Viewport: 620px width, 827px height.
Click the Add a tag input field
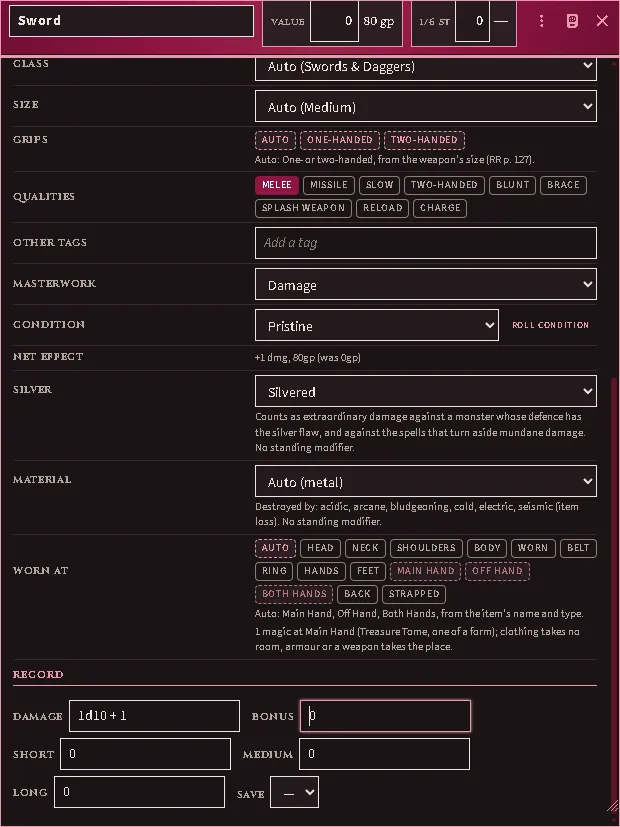pos(426,243)
